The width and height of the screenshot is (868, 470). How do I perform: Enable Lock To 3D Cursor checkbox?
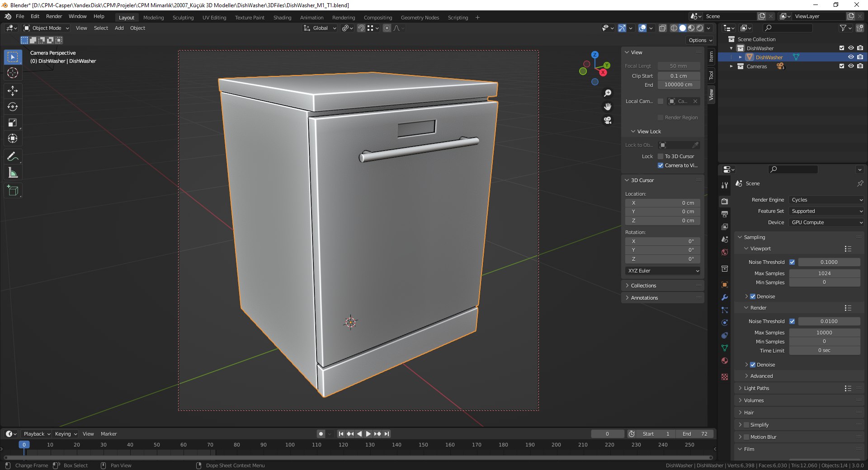660,156
